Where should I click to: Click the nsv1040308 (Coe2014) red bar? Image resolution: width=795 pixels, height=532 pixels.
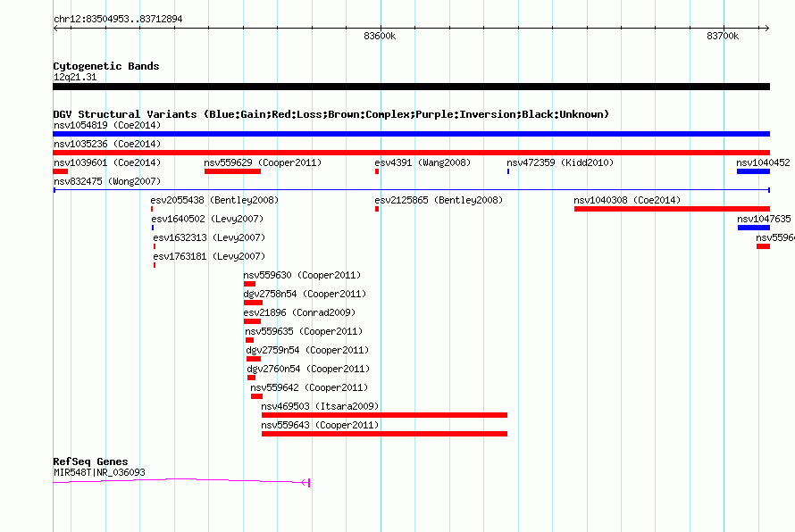click(672, 209)
